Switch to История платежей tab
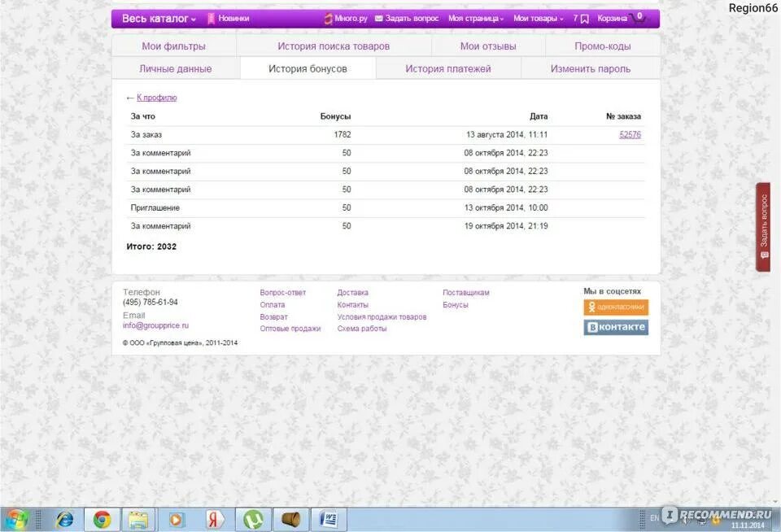Screen dimensions: 781x532 point(448,69)
